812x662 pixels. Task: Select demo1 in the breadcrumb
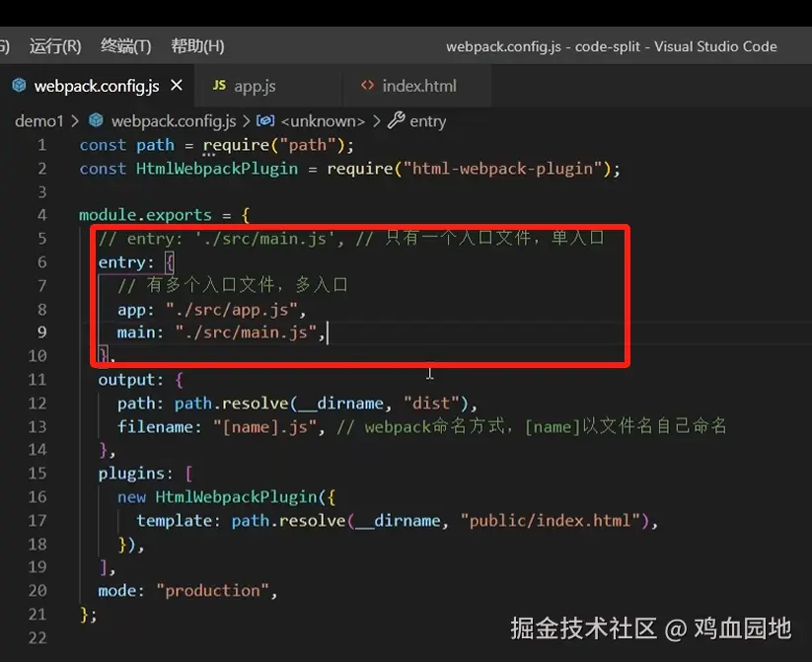pyautogui.click(x=38, y=121)
